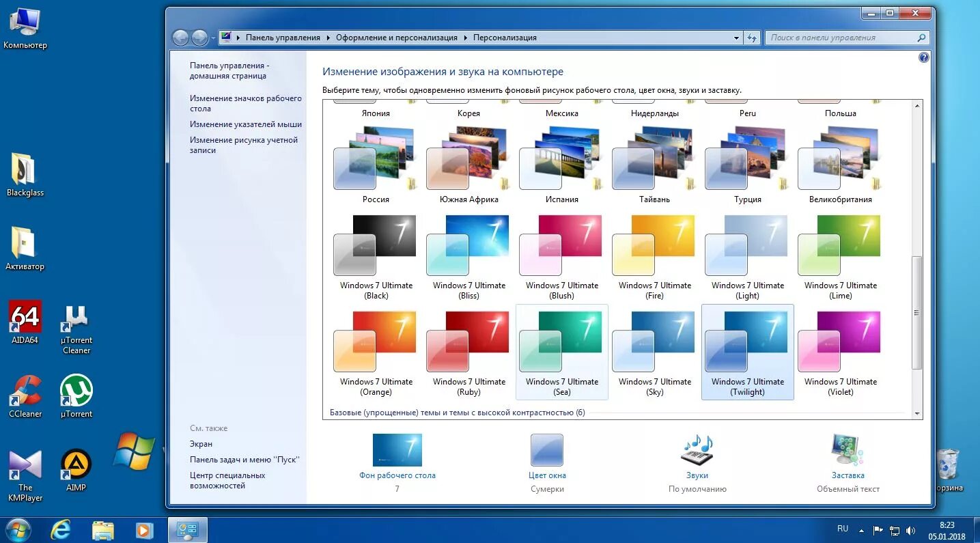Launch The KMPlayer shortcut
The width and height of the screenshot is (980, 543).
click(25, 475)
